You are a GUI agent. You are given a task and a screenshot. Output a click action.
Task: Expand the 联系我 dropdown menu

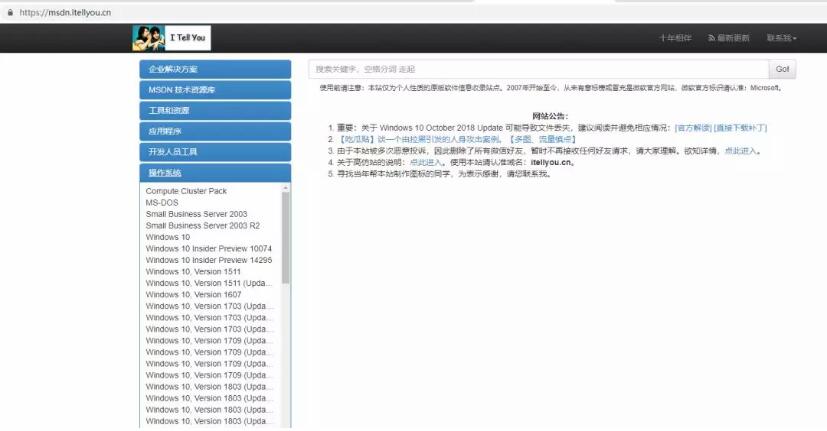[781, 38]
